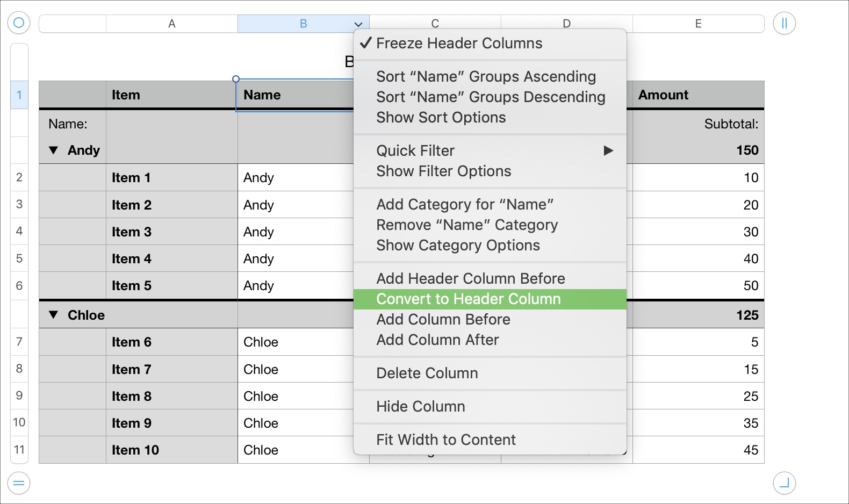This screenshot has height=504, width=849.
Task: Open Quick Filter submenu arrow
Action: coord(608,150)
